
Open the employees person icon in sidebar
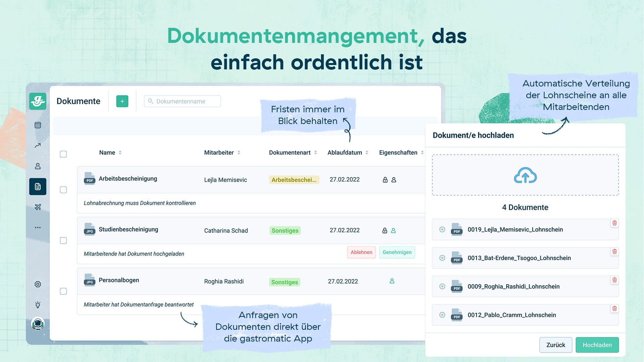coord(38,166)
